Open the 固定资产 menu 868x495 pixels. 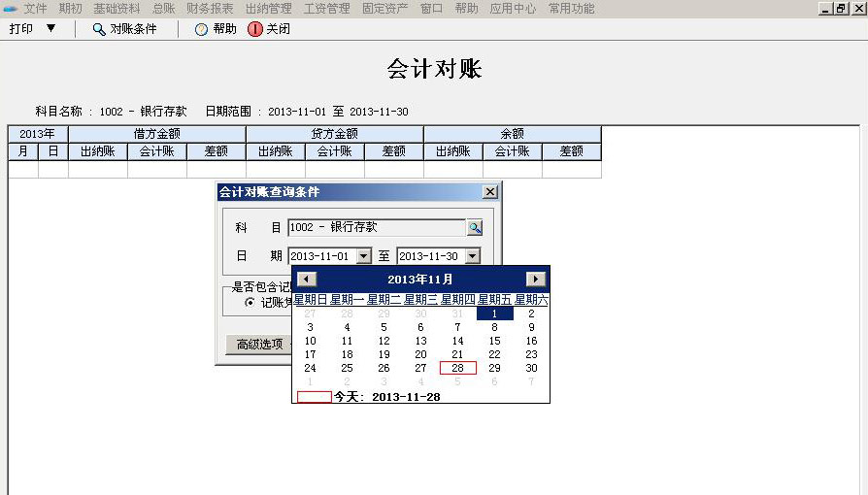click(x=384, y=8)
